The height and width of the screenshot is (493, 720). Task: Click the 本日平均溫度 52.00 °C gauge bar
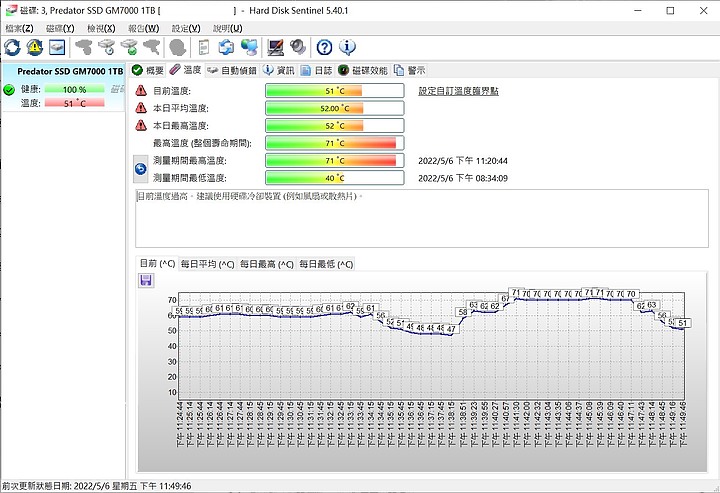pos(335,108)
